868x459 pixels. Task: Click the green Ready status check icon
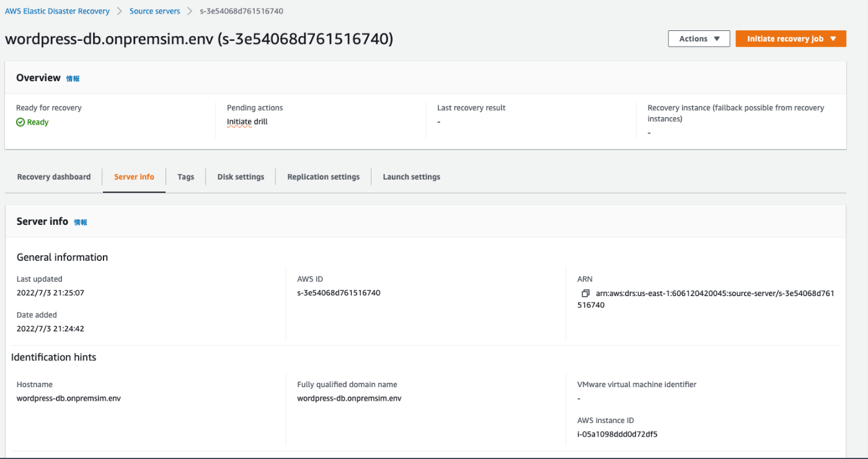click(x=20, y=122)
